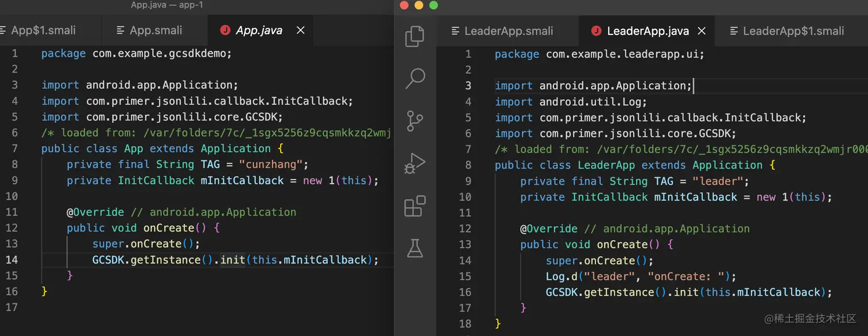
Task: Click GCSDK.getInstance() line in LeaderApp.java
Action: tap(689, 292)
